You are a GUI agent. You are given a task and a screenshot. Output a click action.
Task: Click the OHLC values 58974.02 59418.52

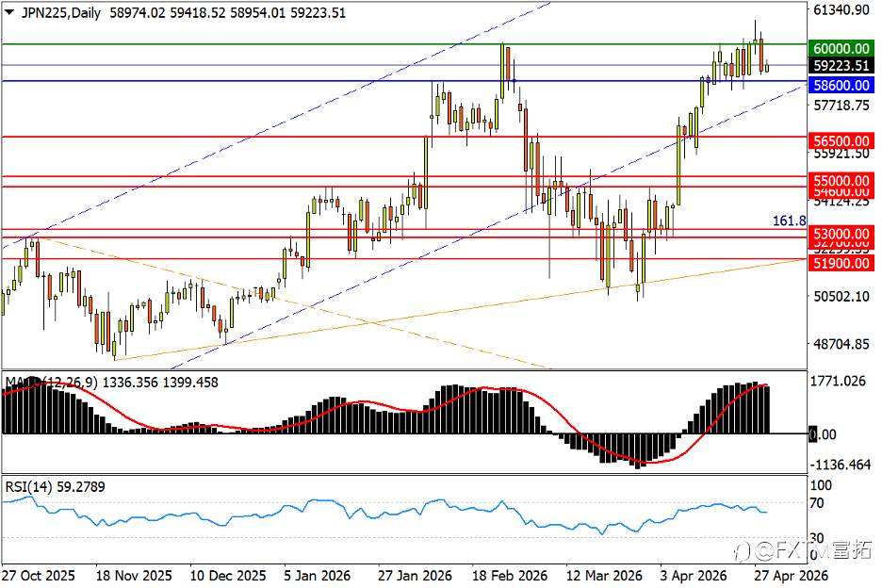point(167,12)
